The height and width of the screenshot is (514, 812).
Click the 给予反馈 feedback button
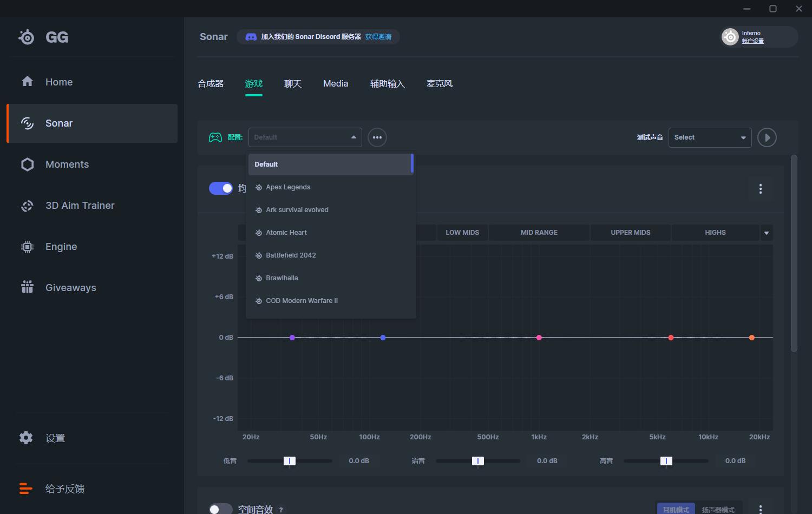coord(64,489)
